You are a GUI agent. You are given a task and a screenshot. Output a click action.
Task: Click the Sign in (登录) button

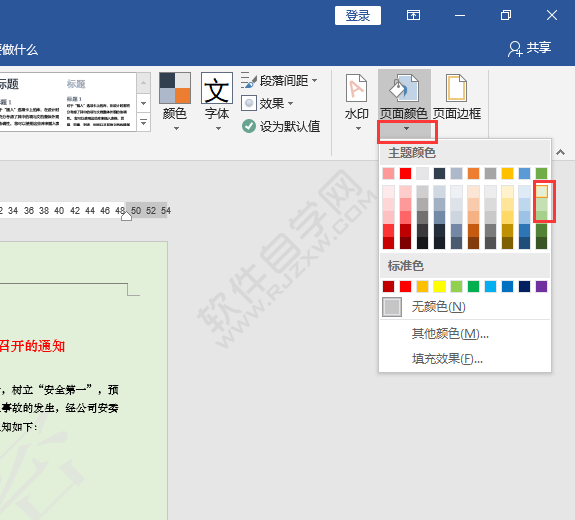358,15
